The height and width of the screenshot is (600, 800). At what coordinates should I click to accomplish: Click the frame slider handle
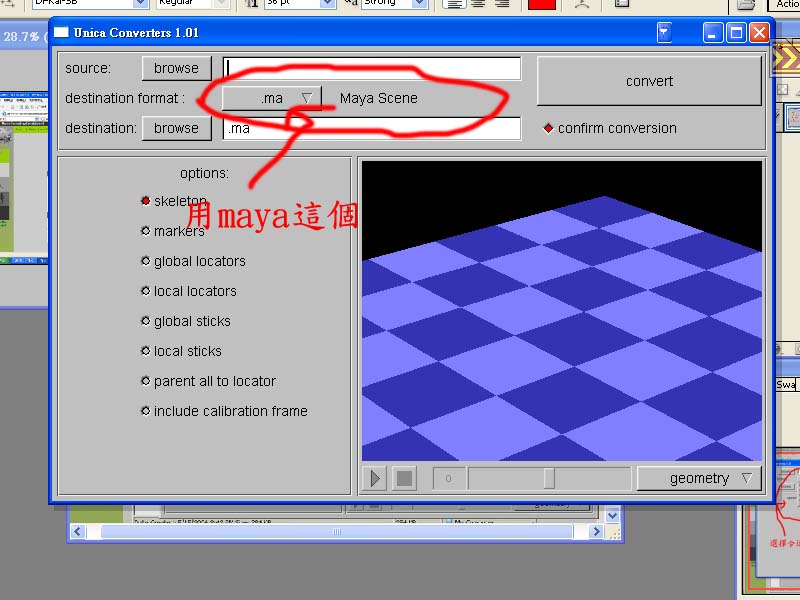click(548, 479)
